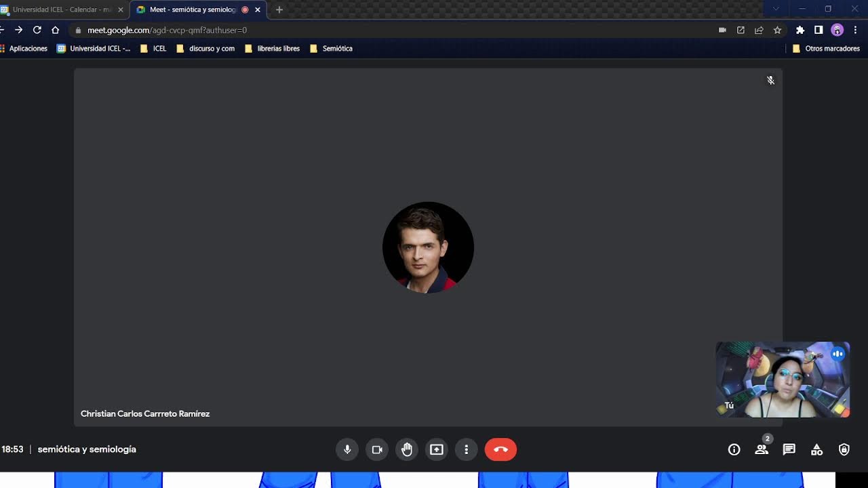Open the meeting details info icon

734,449
